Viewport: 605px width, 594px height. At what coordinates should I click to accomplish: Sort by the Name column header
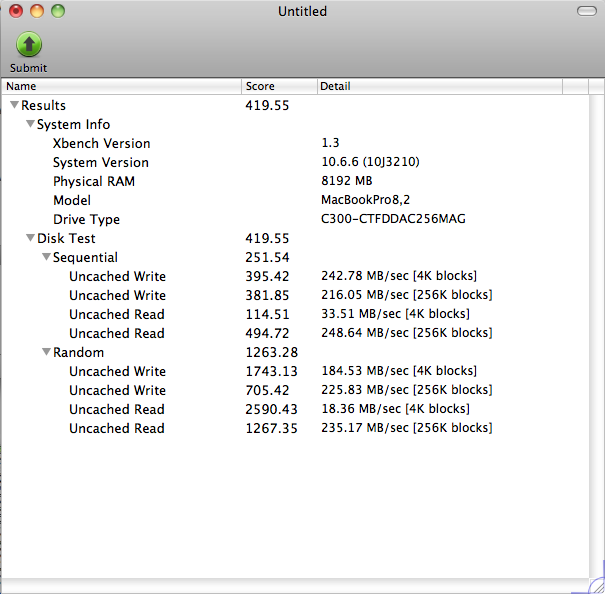pyautogui.click(x=122, y=86)
